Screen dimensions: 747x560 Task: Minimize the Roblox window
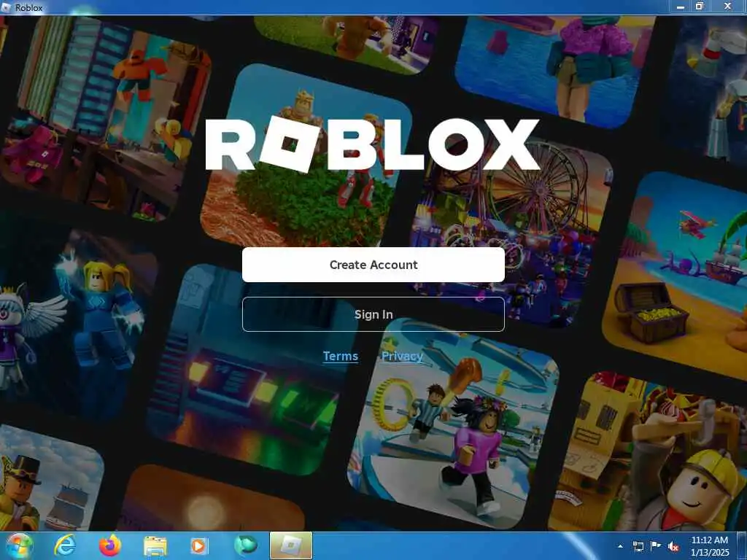tap(681, 7)
